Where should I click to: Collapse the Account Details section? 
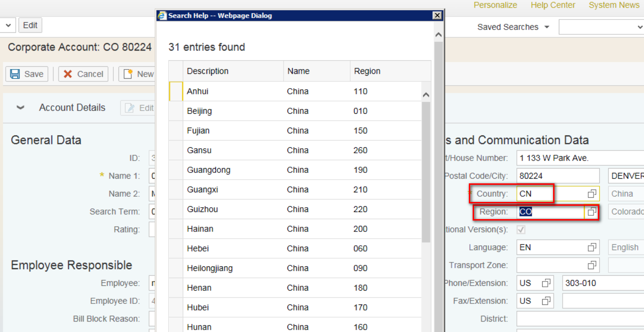(x=20, y=108)
